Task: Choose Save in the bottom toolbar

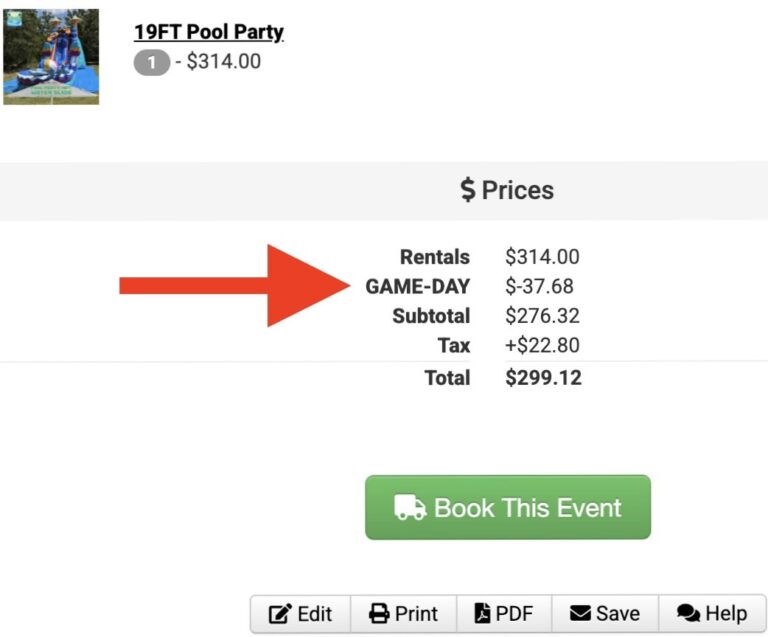Action: coord(605,613)
